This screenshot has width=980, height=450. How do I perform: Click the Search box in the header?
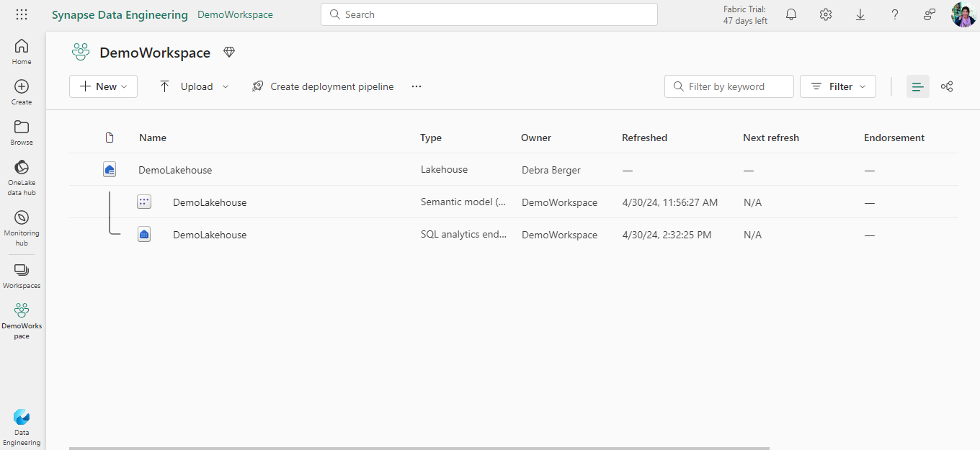(x=489, y=14)
